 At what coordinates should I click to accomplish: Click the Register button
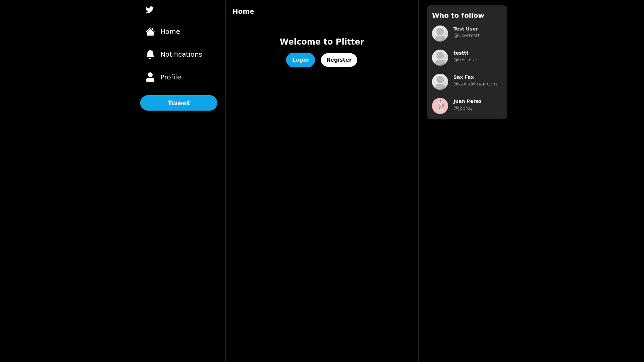pos(339,60)
